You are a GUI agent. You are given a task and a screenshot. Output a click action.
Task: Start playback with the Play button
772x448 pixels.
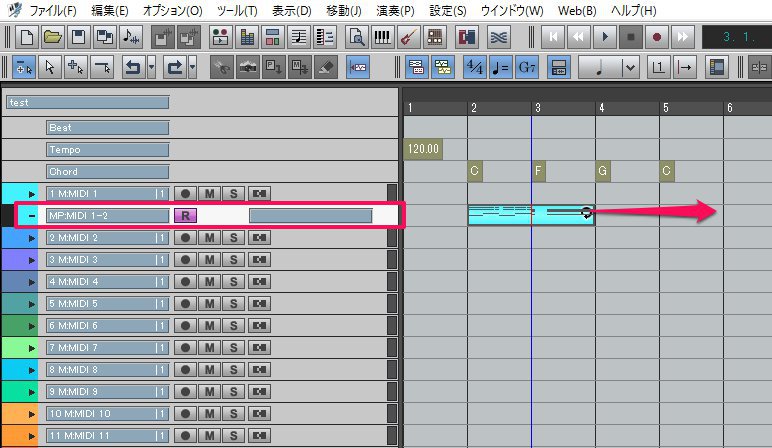[x=605, y=37]
